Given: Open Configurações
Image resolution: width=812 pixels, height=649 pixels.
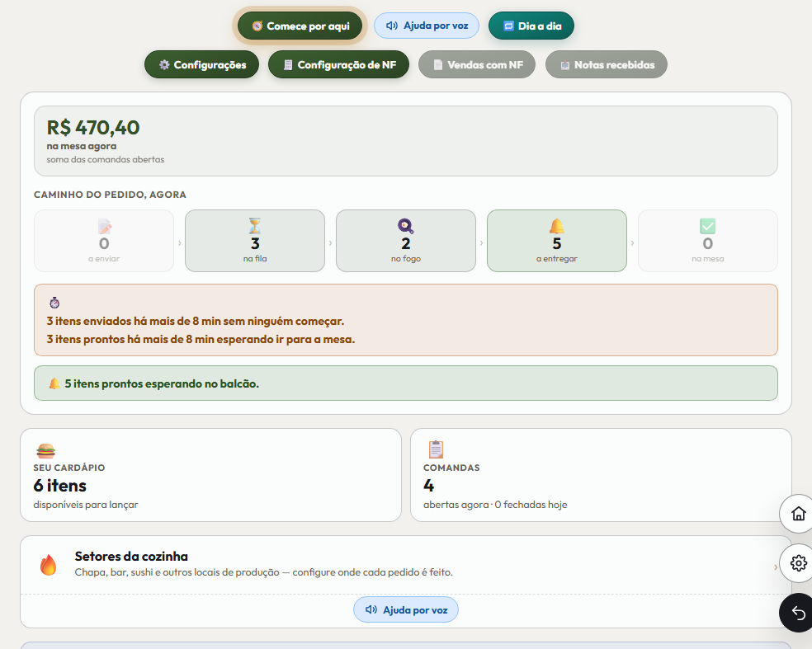Looking at the screenshot, I should click(x=201, y=64).
